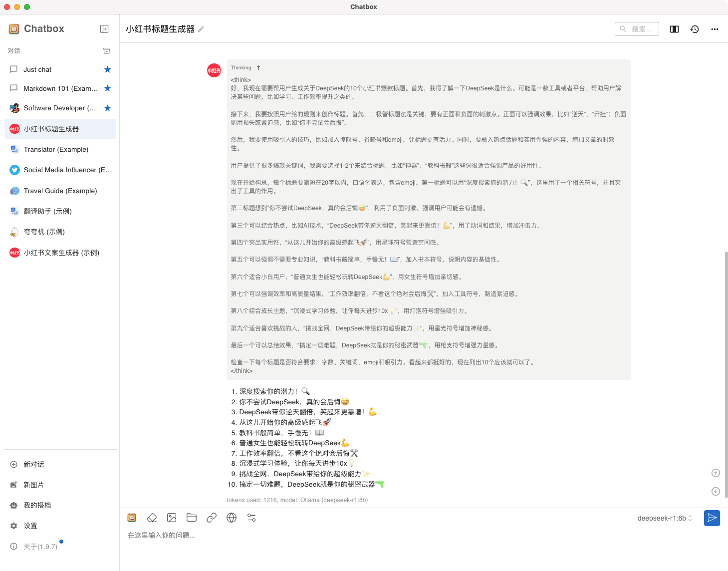Open Social Media Influencer conversation
The width and height of the screenshot is (728, 571).
click(60, 170)
